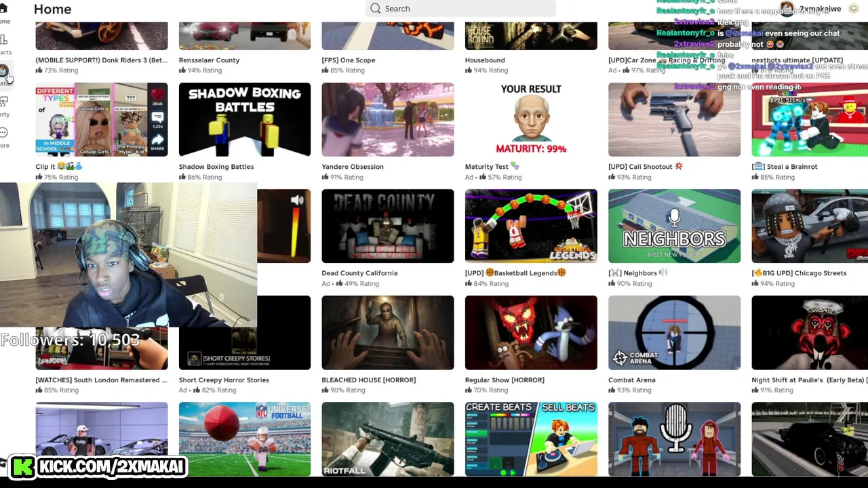
Task: Open Shadow Boxing Battles thumbnail
Action: [x=245, y=119]
